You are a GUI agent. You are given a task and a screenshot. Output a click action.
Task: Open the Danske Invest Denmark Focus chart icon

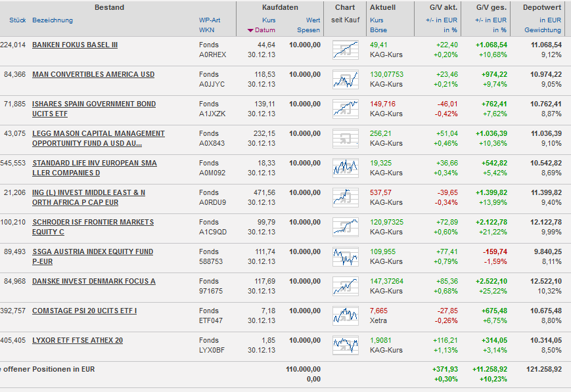(346, 286)
